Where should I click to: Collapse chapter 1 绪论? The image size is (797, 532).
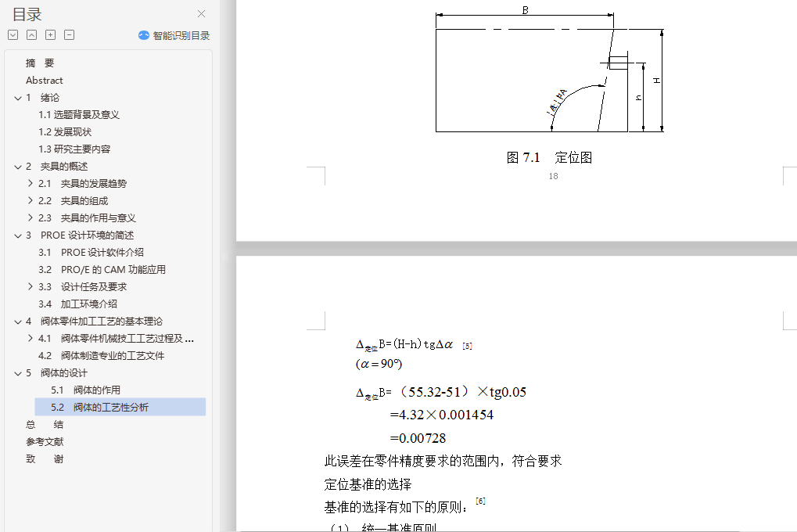pyautogui.click(x=18, y=98)
